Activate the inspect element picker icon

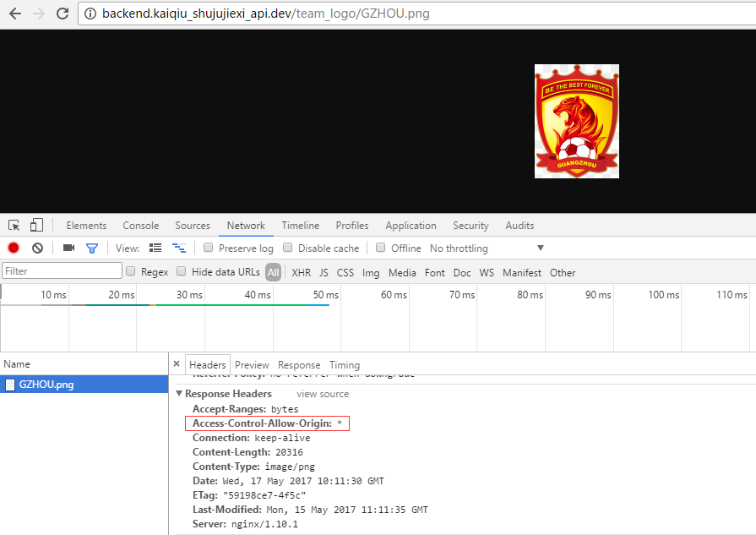(14, 226)
